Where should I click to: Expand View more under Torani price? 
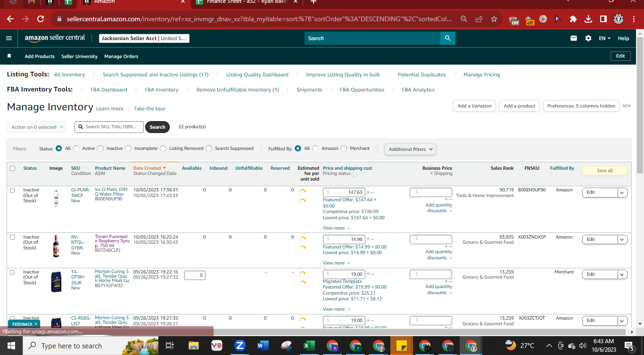pyautogui.click(x=337, y=263)
